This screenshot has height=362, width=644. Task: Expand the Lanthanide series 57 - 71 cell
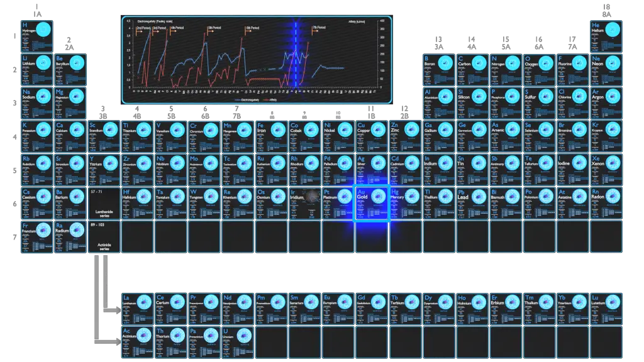click(104, 204)
